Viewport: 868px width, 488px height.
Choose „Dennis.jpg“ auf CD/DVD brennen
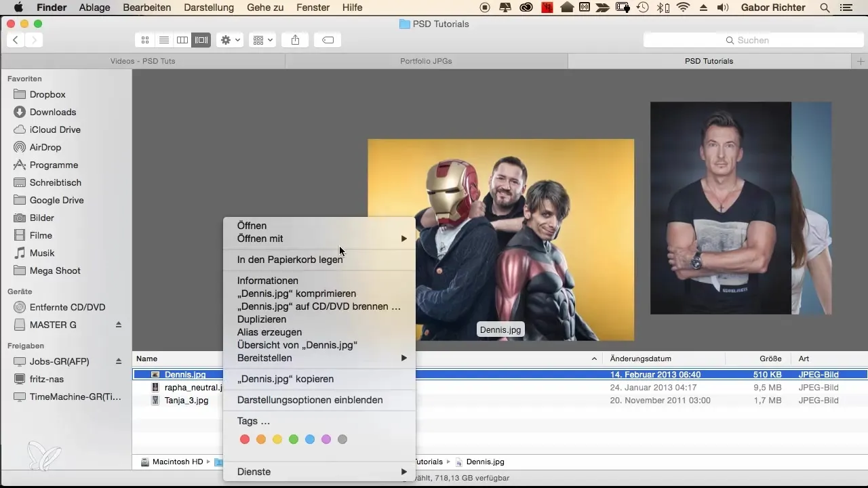click(x=319, y=306)
